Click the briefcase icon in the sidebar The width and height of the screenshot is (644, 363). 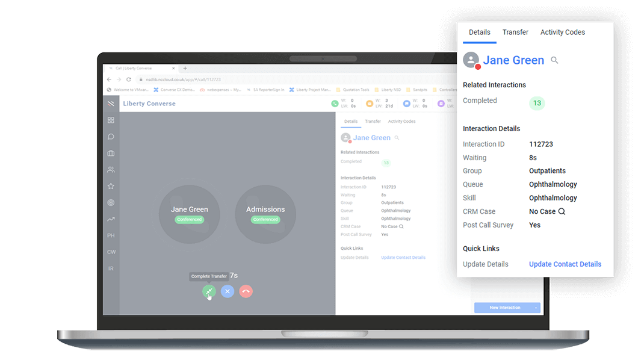click(x=110, y=154)
